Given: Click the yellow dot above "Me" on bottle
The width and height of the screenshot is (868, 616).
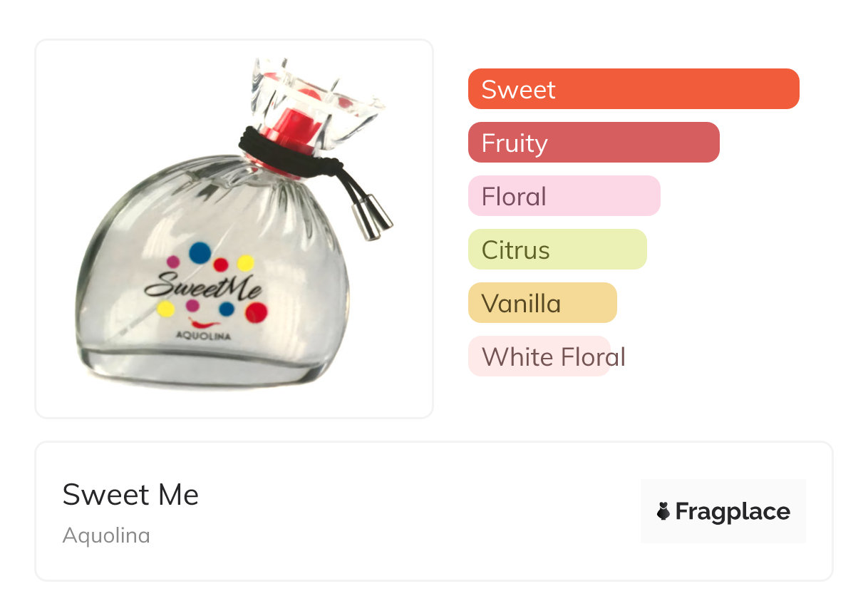Looking at the screenshot, I should (245, 263).
